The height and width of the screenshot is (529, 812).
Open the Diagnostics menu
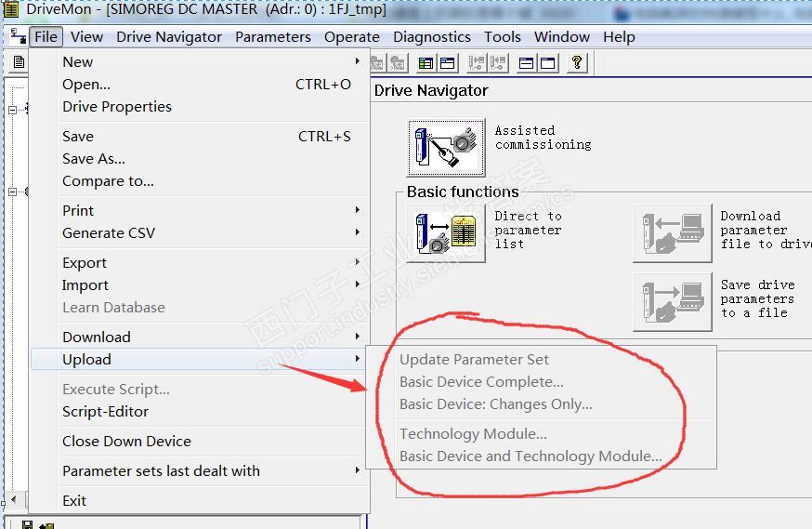point(432,37)
